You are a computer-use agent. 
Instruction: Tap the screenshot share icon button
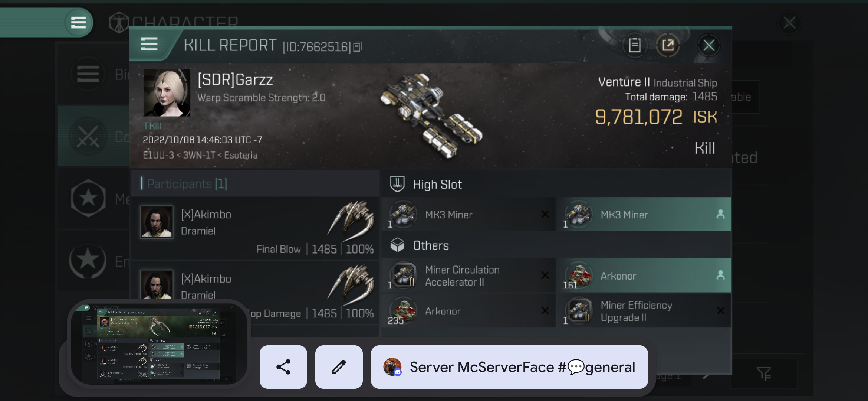(x=283, y=367)
